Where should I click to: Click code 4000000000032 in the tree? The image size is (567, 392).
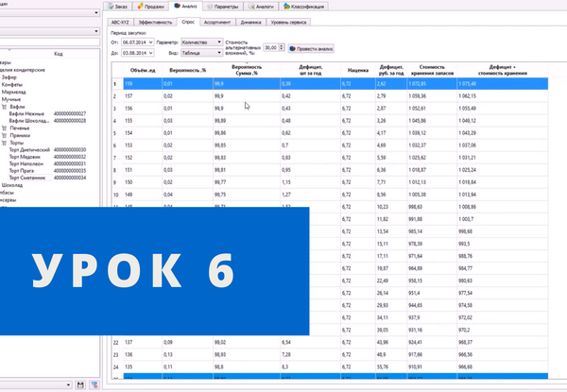[x=70, y=157]
